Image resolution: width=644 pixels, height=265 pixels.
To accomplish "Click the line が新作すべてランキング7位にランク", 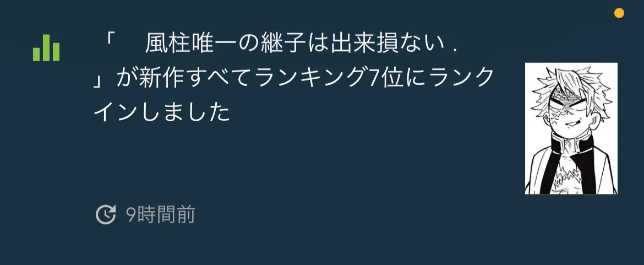I will click(x=305, y=77).
